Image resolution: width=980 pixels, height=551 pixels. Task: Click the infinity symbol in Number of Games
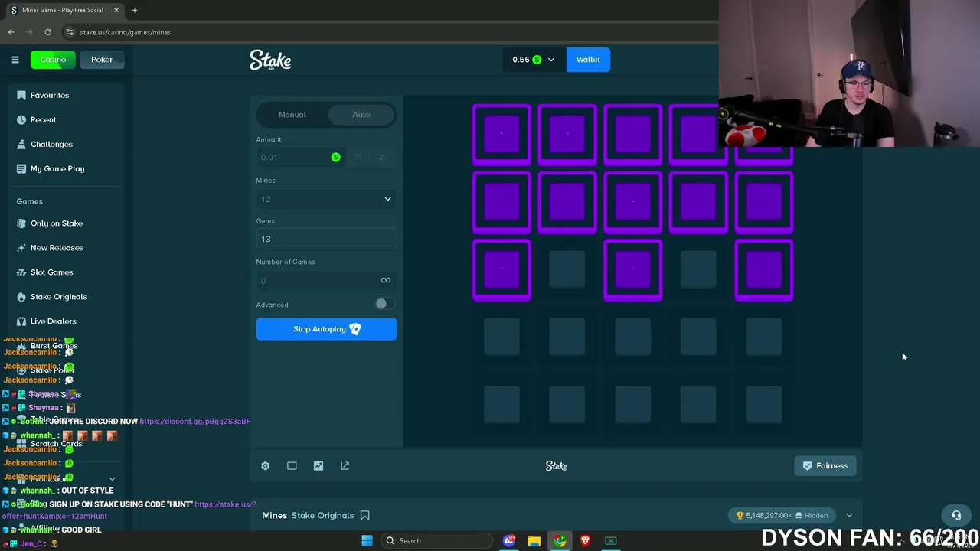(386, 280)
